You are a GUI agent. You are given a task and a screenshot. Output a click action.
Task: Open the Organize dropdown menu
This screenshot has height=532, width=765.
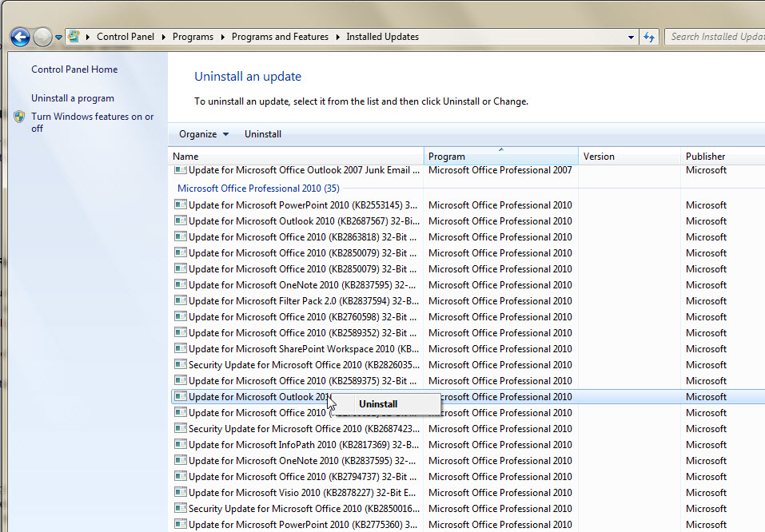[203, 134]
